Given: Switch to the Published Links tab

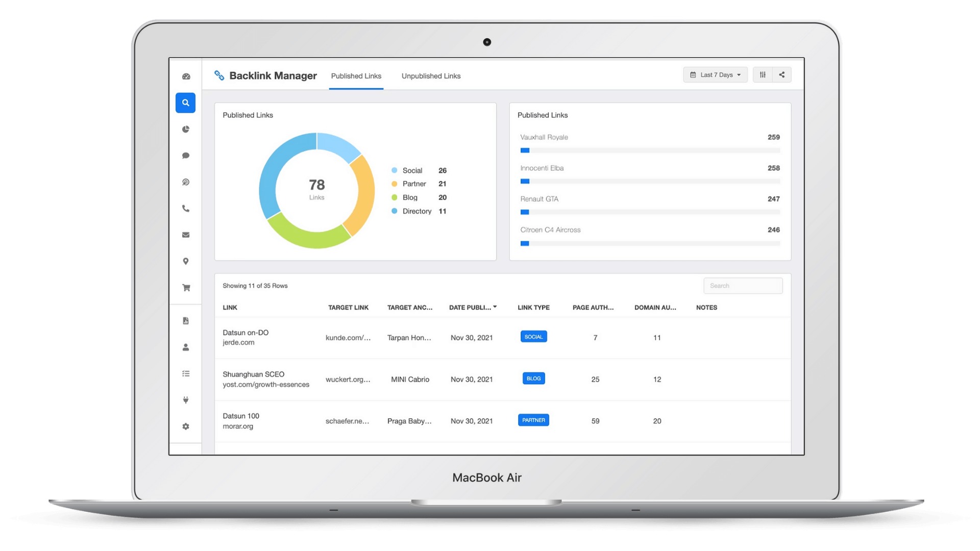Looking at the screenshot, I should pyautogui.click(x=356, y=76).
